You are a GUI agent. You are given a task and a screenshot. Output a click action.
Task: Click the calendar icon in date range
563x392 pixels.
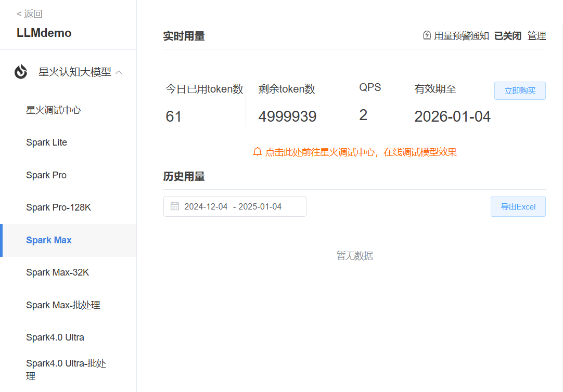pyautogui.click(x=175, y=206)
